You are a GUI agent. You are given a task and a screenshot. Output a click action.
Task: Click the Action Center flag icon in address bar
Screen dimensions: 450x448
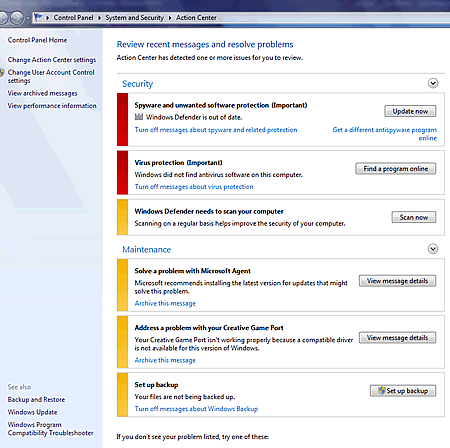pos(38,17)
